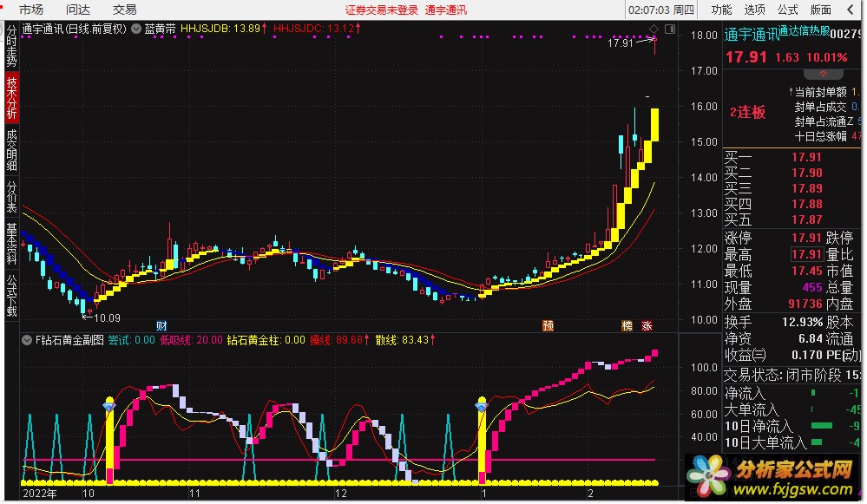The image size is (867, 504).
Task: Open the 市场 menu
Action: click(x=31, y=10)
